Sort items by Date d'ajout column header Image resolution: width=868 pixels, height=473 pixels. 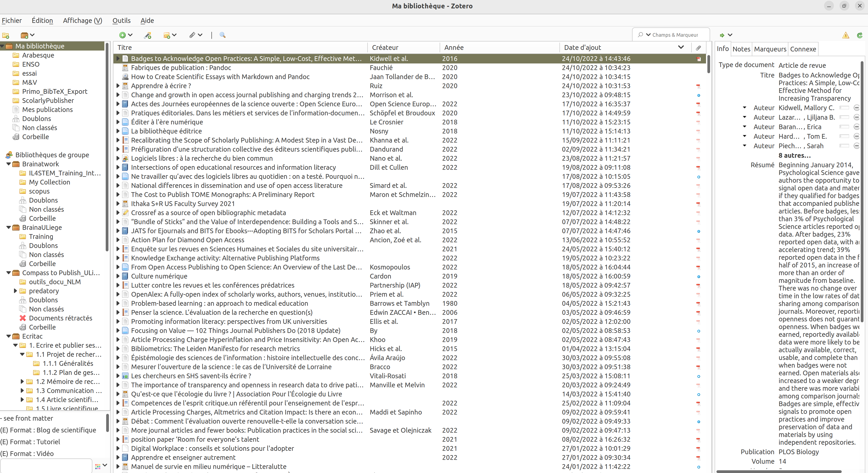625,48
